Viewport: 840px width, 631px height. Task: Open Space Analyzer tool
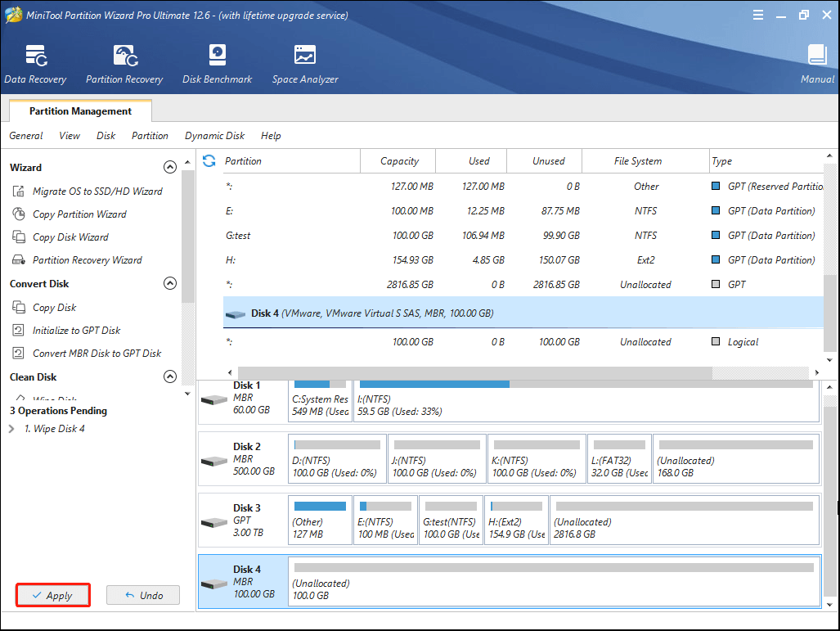(x=305, y=65)
